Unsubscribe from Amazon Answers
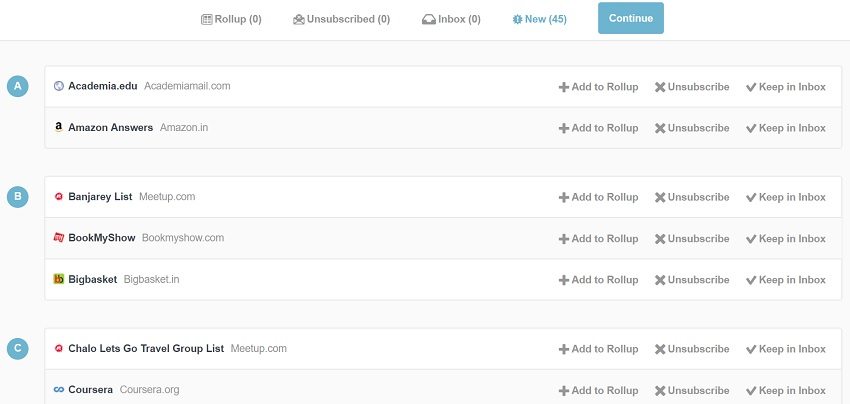 coord(692,128)
